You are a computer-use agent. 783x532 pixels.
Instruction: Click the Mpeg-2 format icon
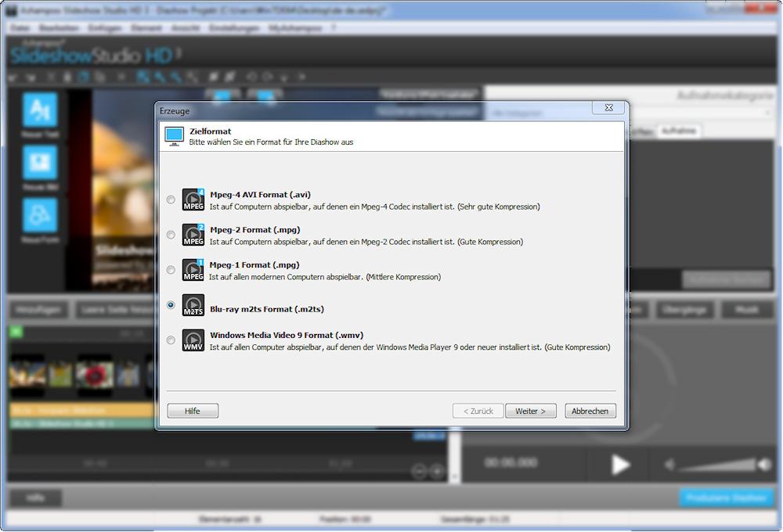coord(193,235)
